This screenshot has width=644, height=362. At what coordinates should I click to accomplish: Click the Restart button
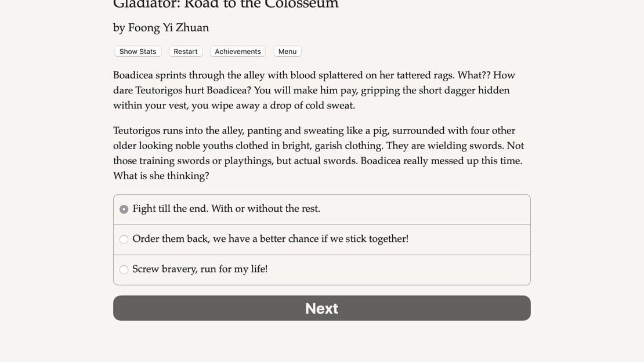coord(185,52)
